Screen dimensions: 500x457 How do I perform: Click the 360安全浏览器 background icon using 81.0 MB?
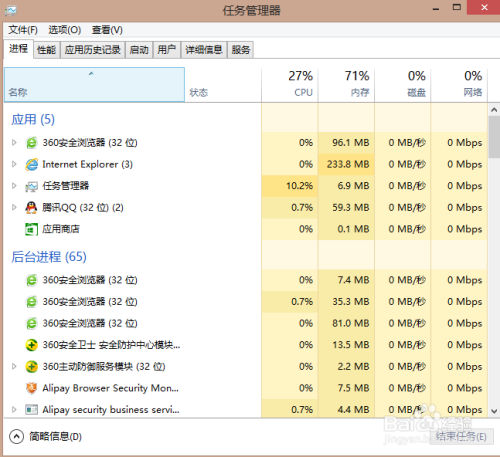coord(32,323)
